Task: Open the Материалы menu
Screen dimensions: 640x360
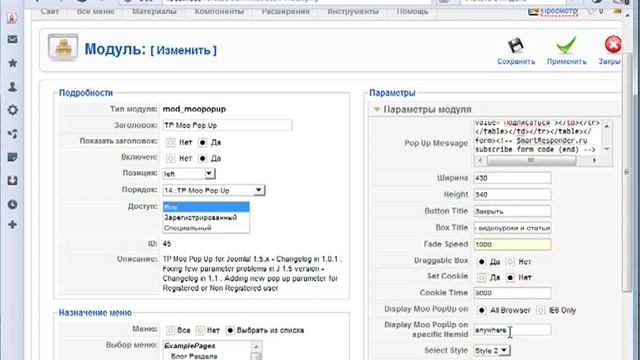Action: (154, 11)
